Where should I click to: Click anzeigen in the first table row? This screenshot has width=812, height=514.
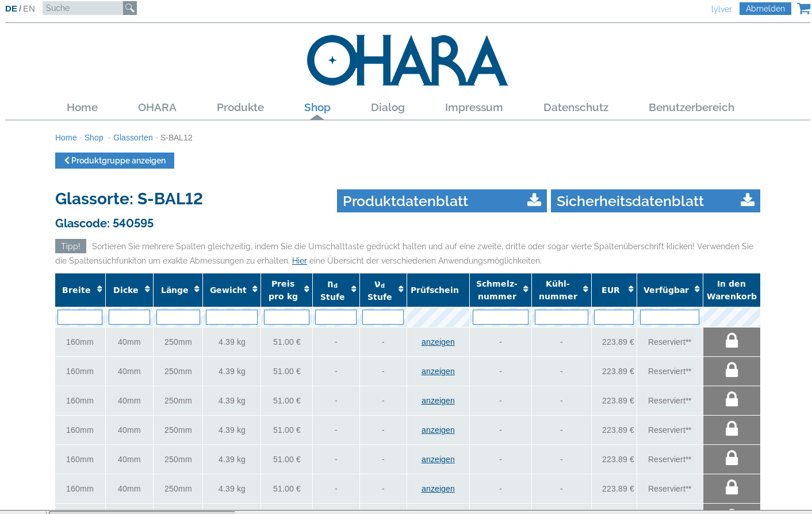tap(438, 342)
